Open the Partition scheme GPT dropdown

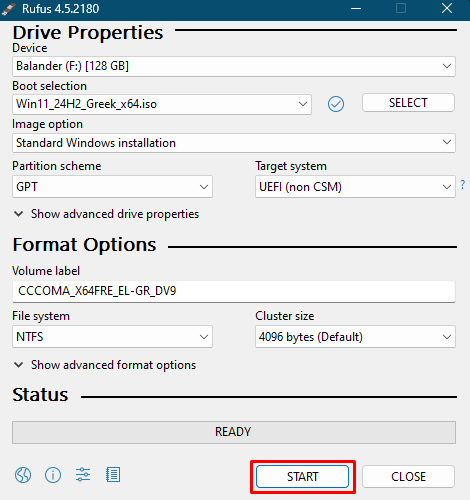point(112,187)
